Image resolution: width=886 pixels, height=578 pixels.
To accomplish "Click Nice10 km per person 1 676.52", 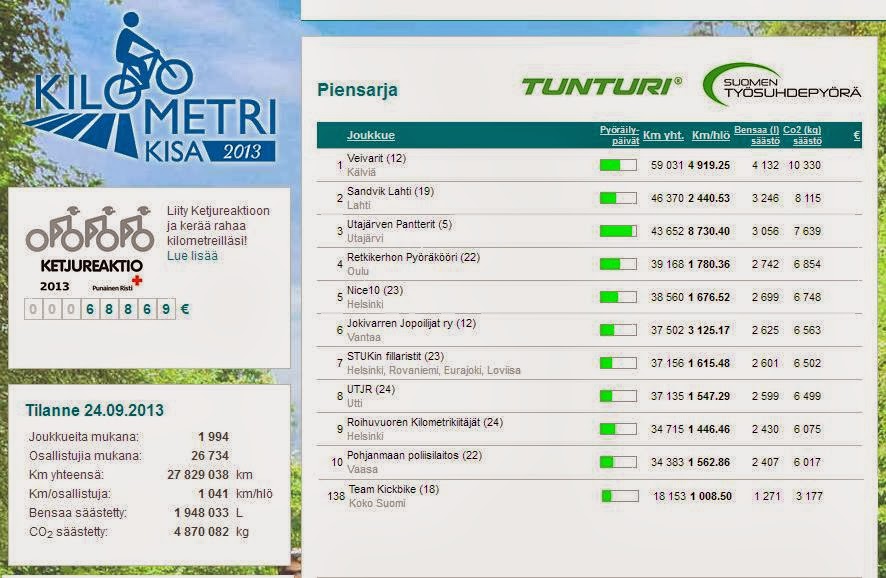I will tap(709, 297).
